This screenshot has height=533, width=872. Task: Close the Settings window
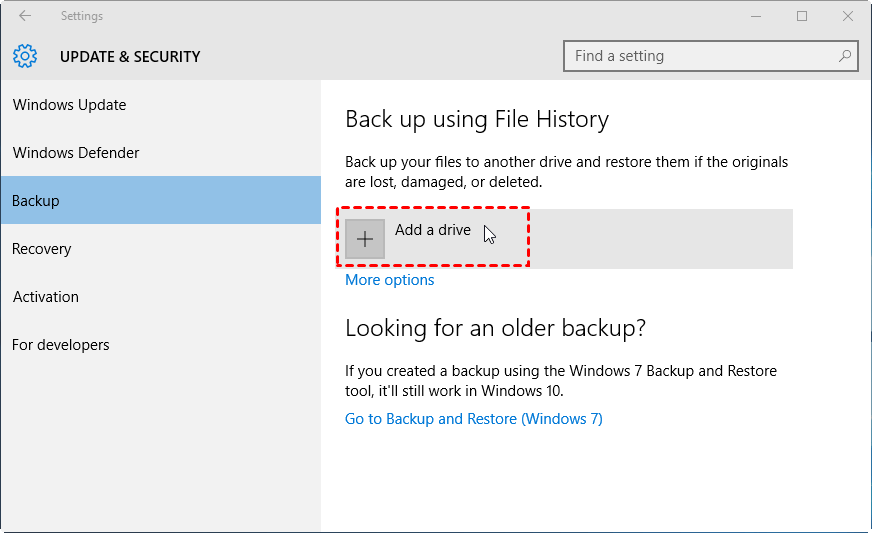[848, 16]
